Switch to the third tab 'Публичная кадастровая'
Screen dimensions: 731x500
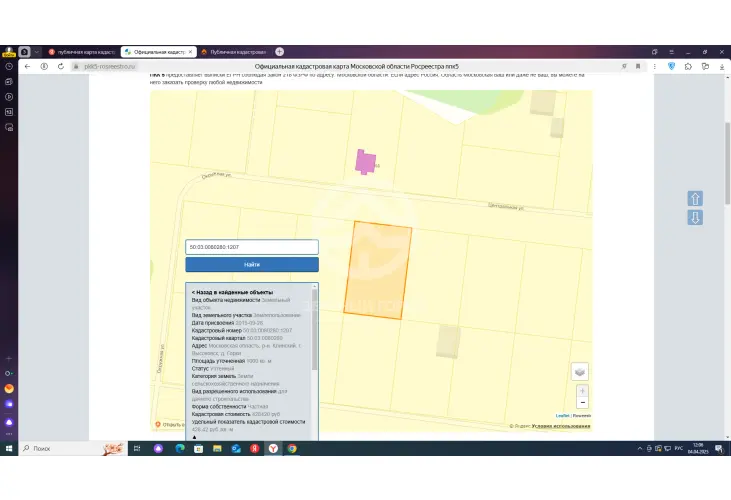point(234,52)
